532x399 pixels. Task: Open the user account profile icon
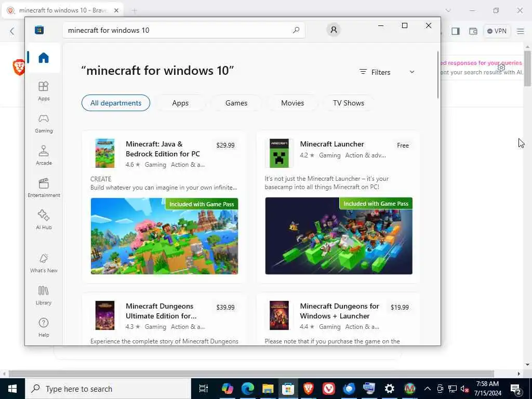334,30
